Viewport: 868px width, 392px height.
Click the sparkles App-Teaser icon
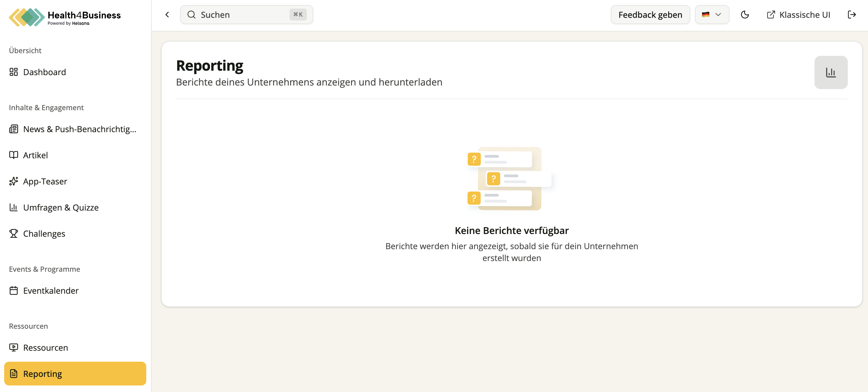click(x=13, y=181)
